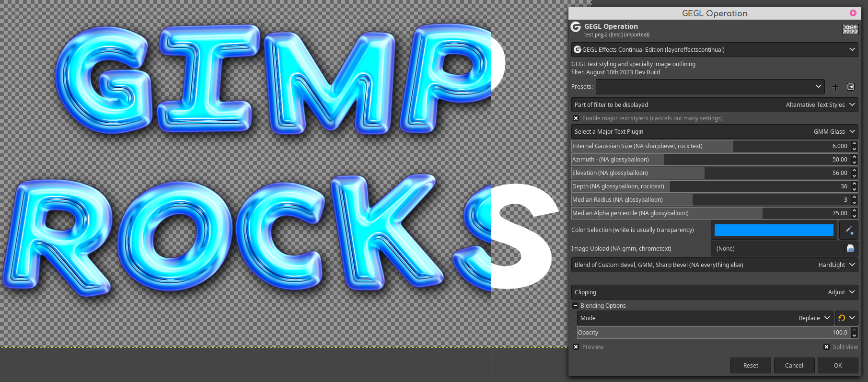Open the Presets dropdown

[710, 87]
